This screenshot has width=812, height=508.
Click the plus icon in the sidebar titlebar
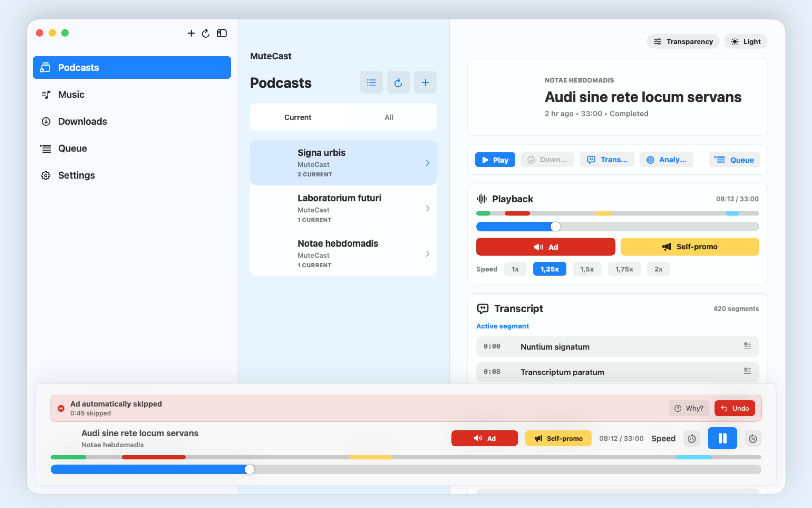pyautogui.click(x=191, y=33)
